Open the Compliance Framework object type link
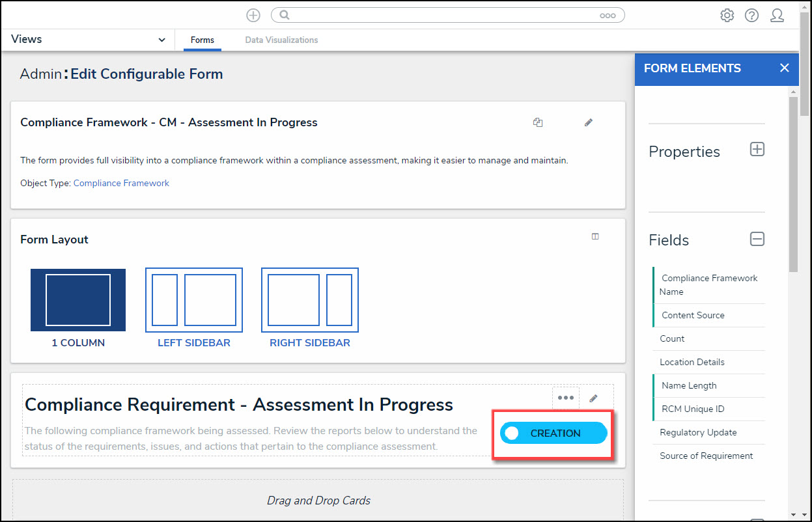Screen dimensions: 812x522 click(x=121, y=184)
